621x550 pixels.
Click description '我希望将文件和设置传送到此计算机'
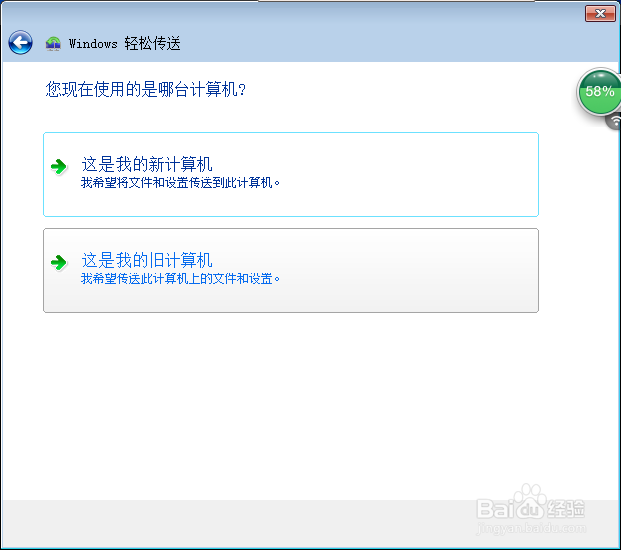tap(180, 183)
